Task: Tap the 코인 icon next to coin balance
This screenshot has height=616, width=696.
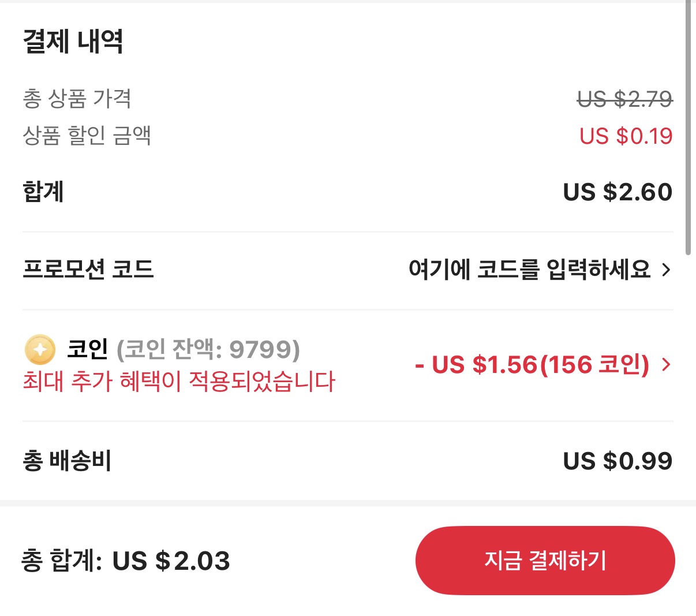Action: 38,349
